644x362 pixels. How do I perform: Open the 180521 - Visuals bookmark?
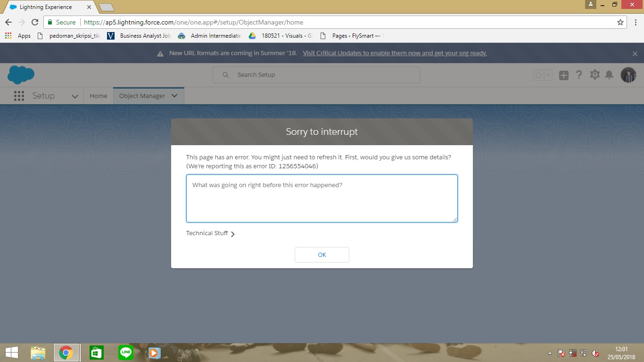point(281,36)
